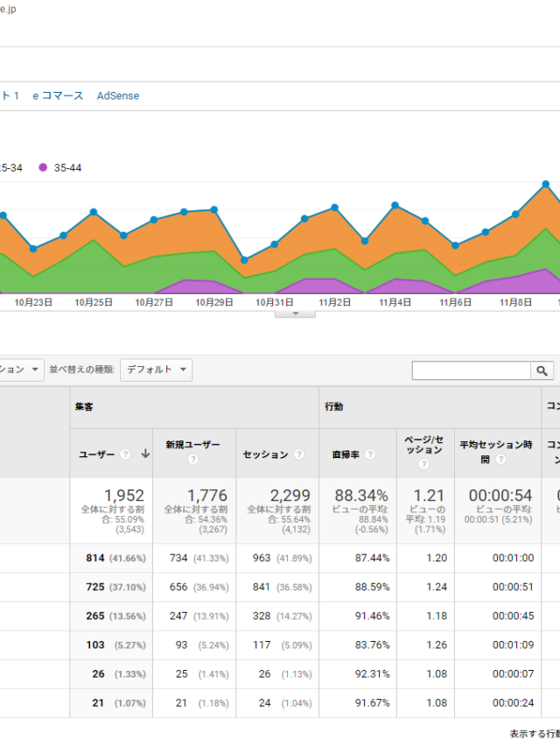Click inside the table search field
The width and height of the screenshot is (560, 747).
click(471, 370)
